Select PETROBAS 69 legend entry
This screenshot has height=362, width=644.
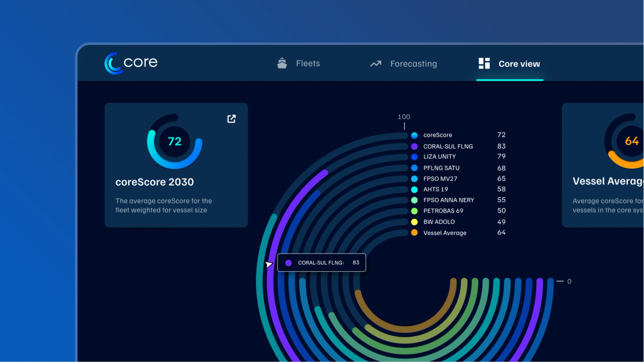coord(443,211)
